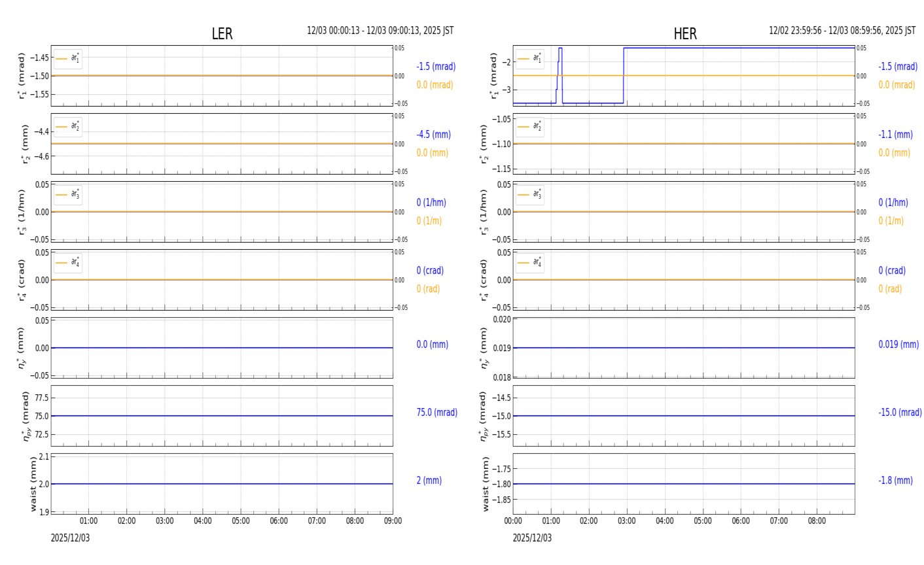
Task: Click the r1* (mrad) axis label in LER
Action: [22, 76]
